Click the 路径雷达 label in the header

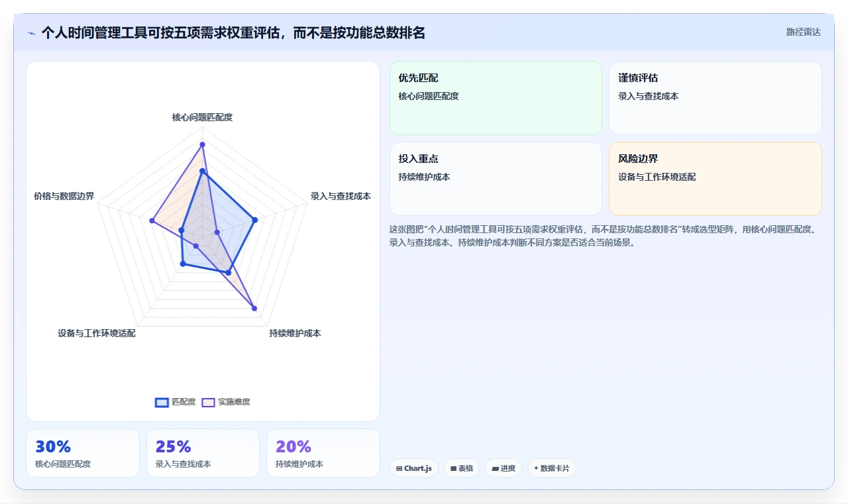(803, 32)
